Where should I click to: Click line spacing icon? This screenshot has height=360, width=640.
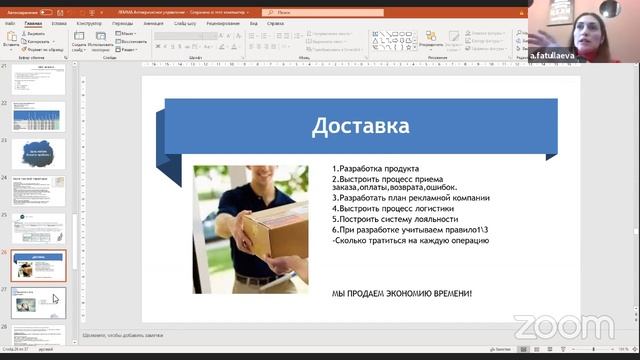[298, 36]
